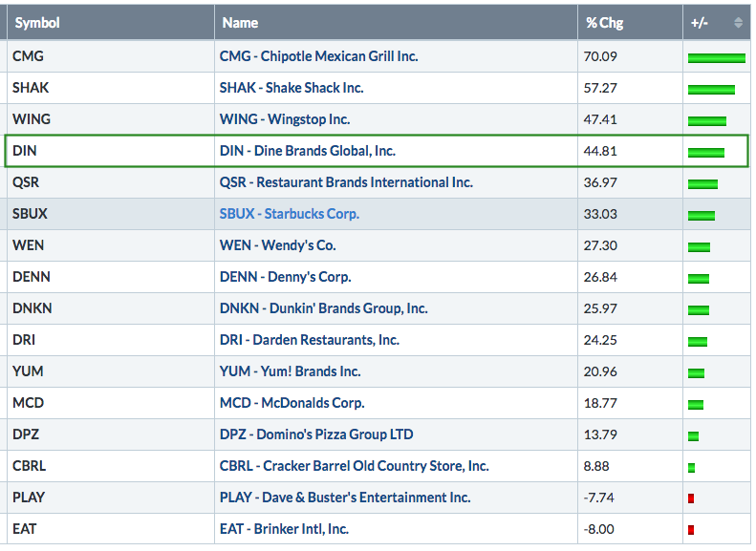This screenshot has height=551, width=756.
Task: Select the DIN symbol cell
Action: 111,151
